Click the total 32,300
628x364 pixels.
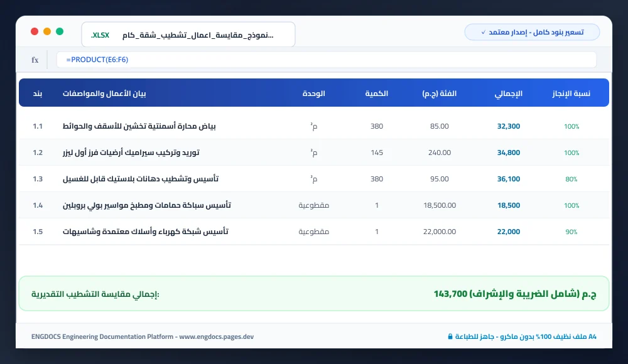coord(508,126)
